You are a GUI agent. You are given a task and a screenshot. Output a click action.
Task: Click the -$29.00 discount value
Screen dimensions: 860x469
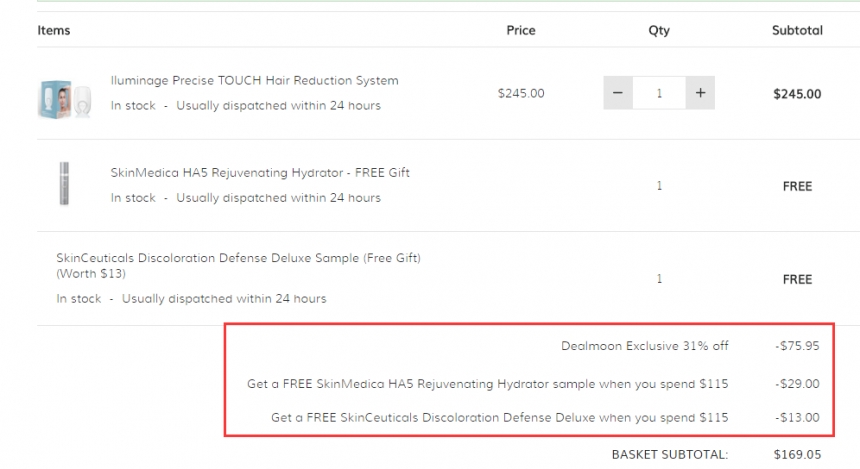(x=798, y=383)
